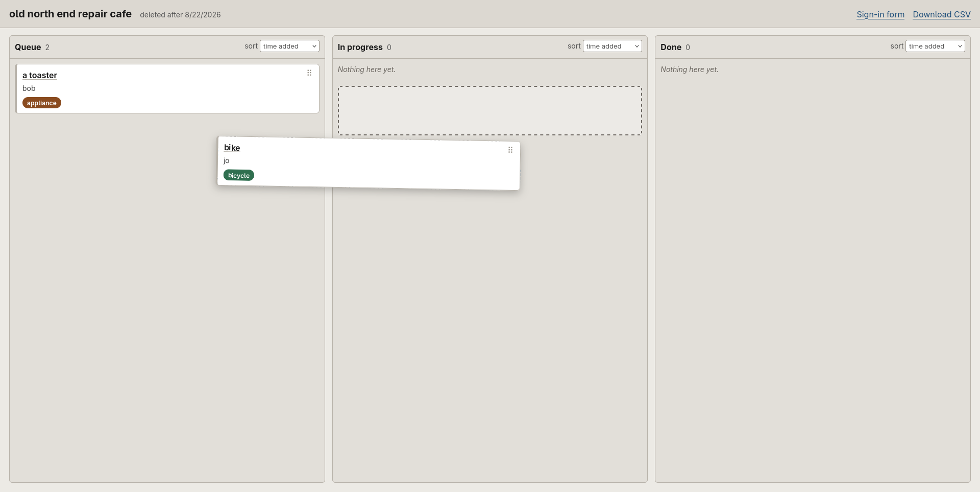Open the Done column sort dropdown

coord(935,46)
